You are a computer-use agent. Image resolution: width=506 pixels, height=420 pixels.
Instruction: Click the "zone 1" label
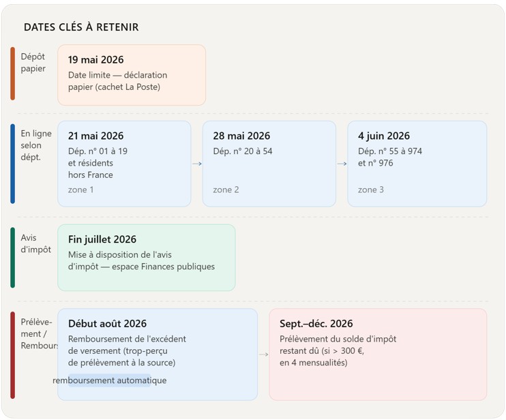tap(81, 190)
